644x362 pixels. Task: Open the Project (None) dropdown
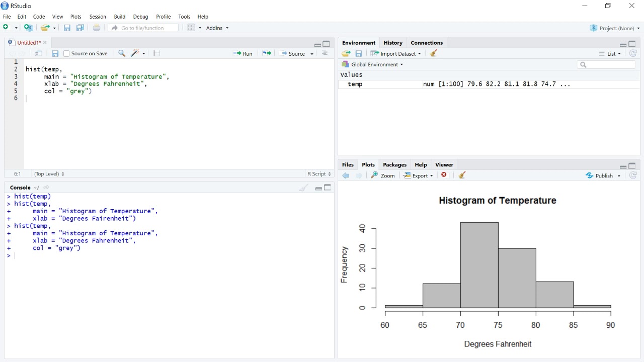click(615, 28)
